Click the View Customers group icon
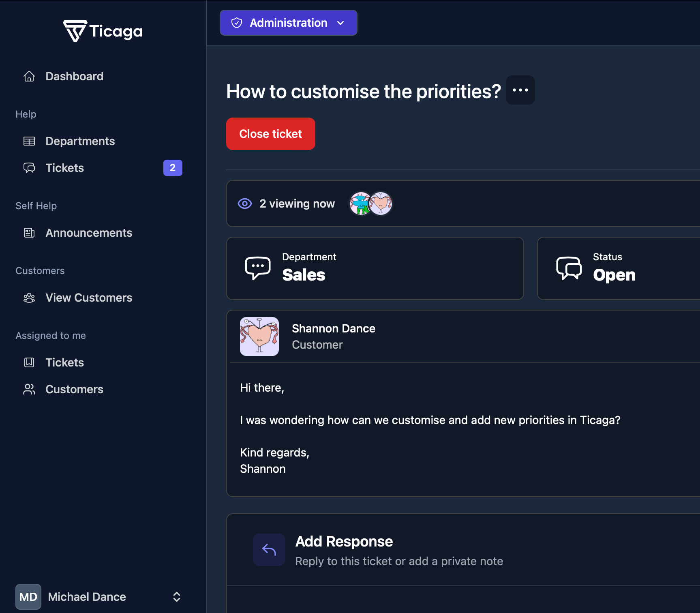700x613 pixels. [29, 298]
